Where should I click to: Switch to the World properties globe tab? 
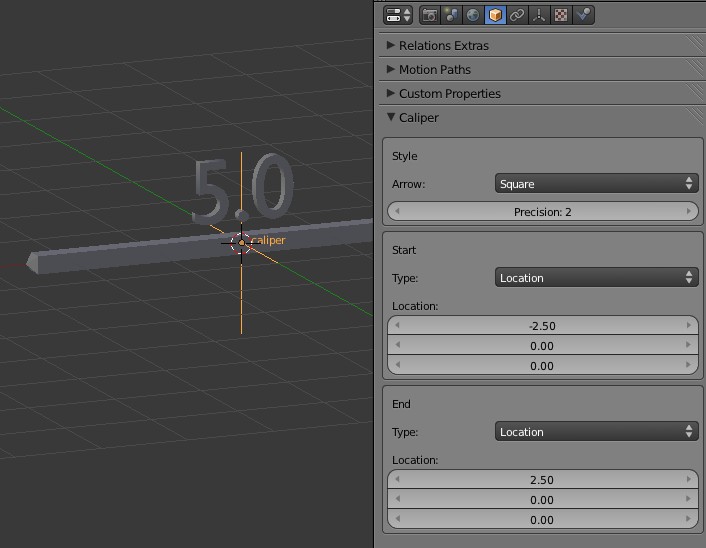tap(473, 15)
